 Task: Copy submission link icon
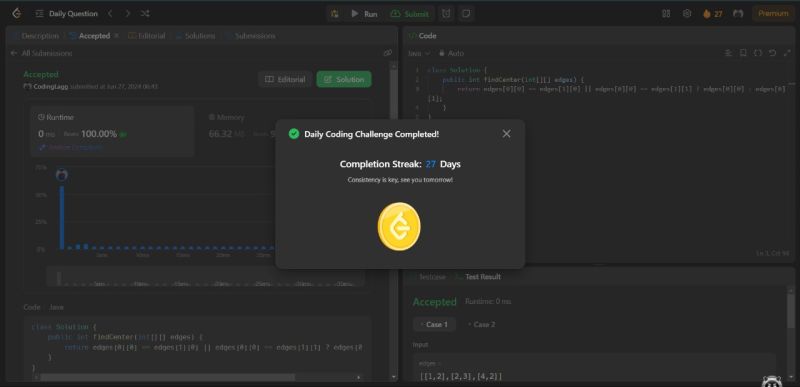point(388,53)
